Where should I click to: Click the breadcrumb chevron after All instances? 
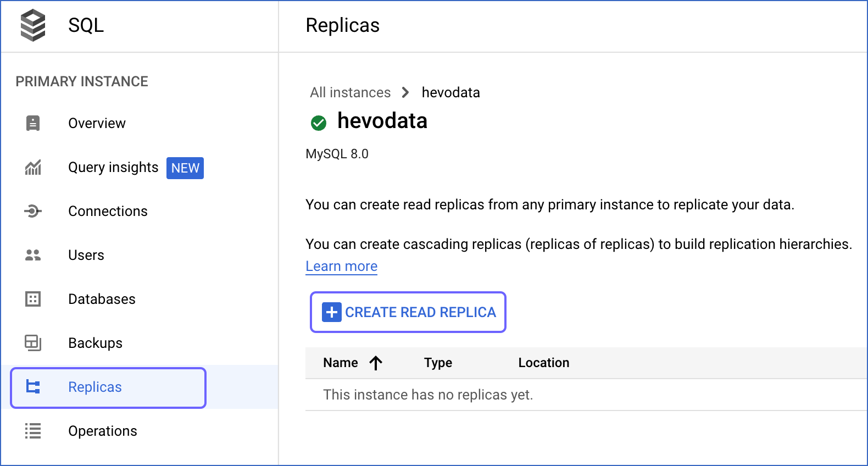pos(405,92)
